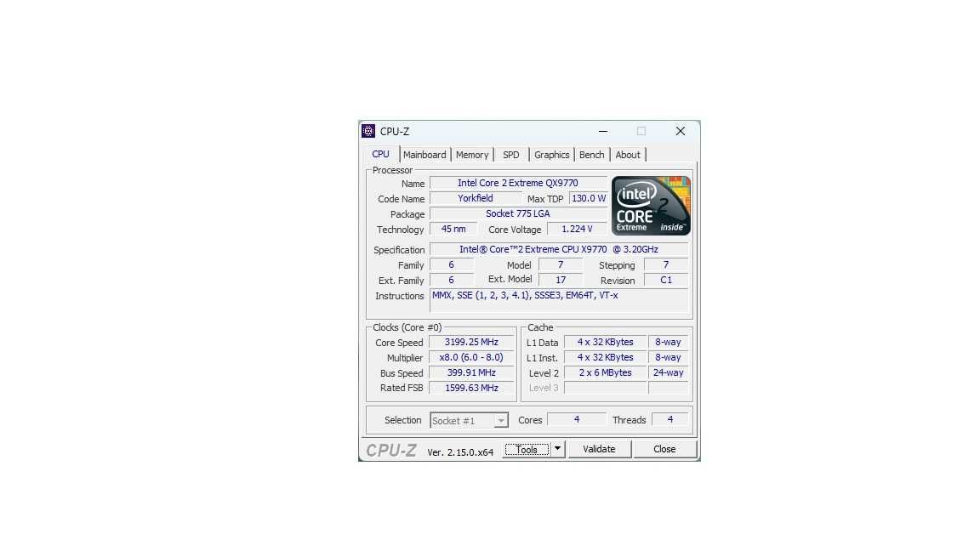Click the Technology value 45 nm
The image size is (980, 551).
[x=453, y=229]
